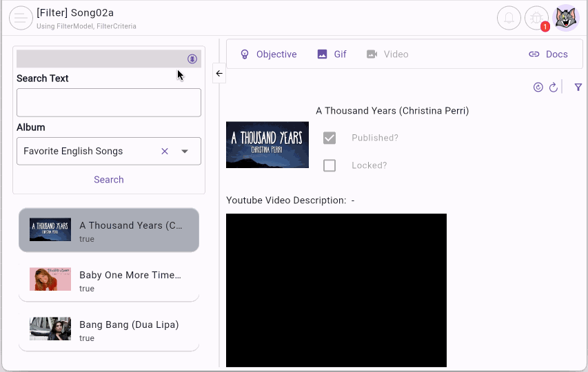The width and height of the screenshot is (588, 372).
Task: Toggle the Locked? checkbox
Action: coord(330,165)
